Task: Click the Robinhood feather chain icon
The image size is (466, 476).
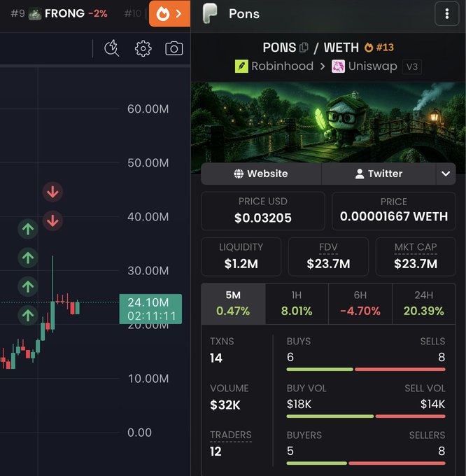Action: coord(241,66)
